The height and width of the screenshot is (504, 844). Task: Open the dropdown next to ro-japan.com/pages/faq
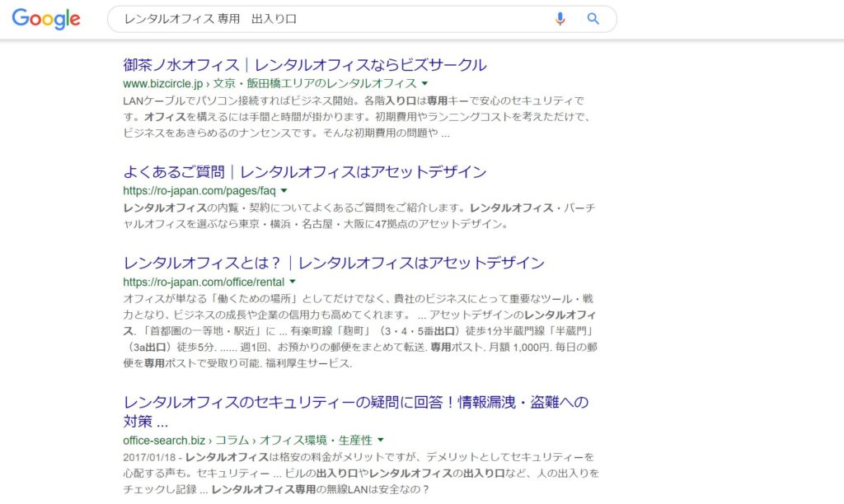[284, 189]
